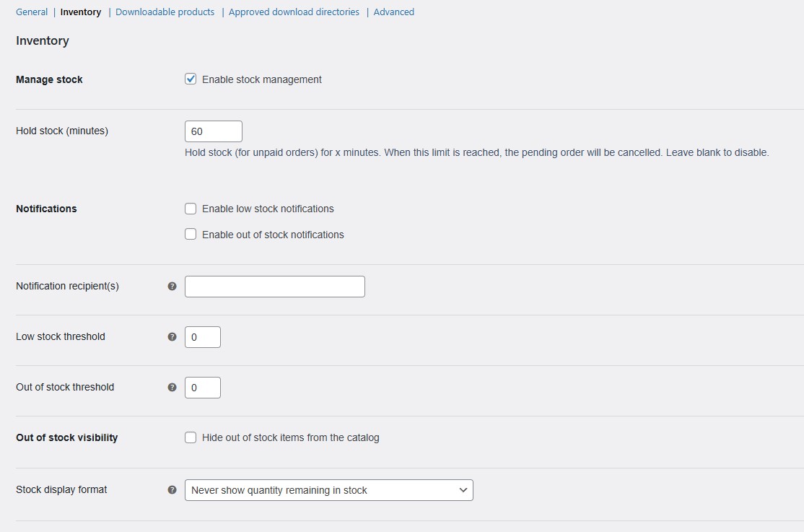Click help icon for Low stock threshold

(x=172, y=337)
